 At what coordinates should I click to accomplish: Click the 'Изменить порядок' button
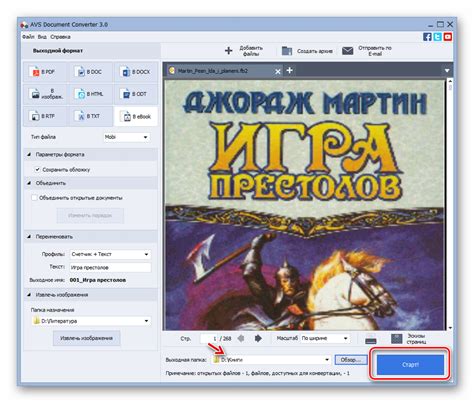[90, 216]
